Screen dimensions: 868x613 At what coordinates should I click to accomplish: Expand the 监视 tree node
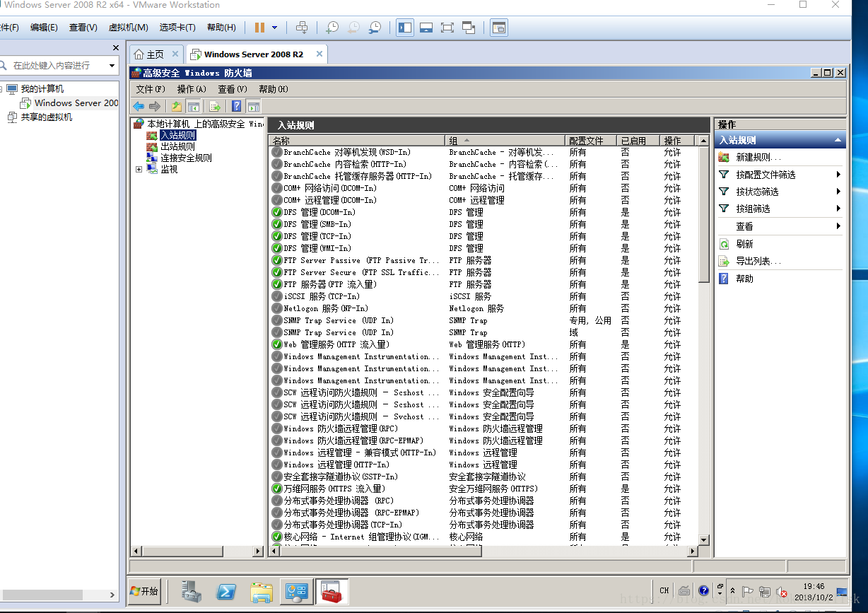[139, 169]
